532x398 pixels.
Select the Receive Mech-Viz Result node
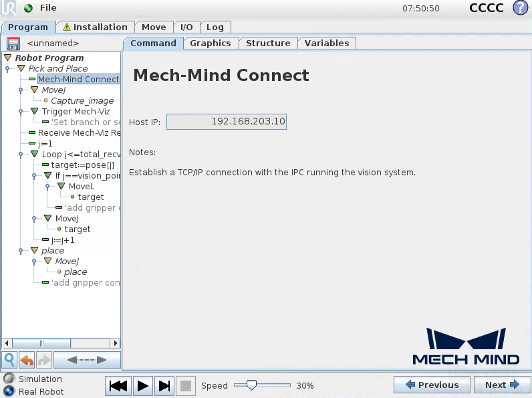tap(79, 133)
